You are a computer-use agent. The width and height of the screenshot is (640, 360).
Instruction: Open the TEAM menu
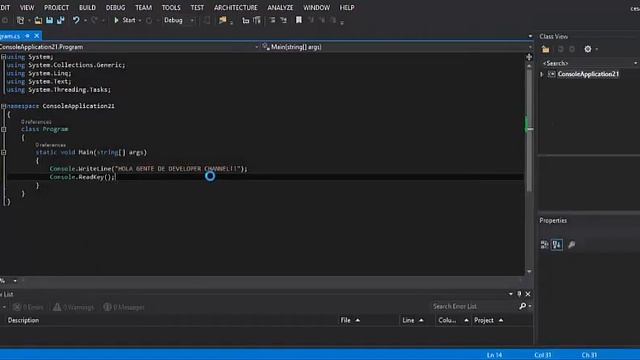(x=143, y=7)
